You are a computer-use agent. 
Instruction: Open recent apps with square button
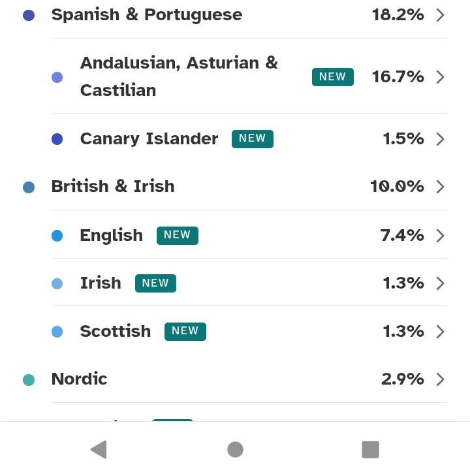coord(370,449)
